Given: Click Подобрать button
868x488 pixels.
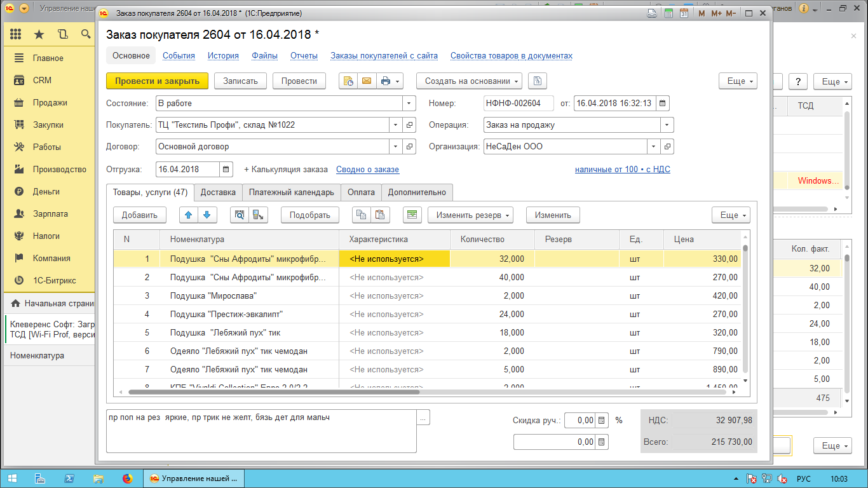Looking at the screenshot, I should [310, 215].
